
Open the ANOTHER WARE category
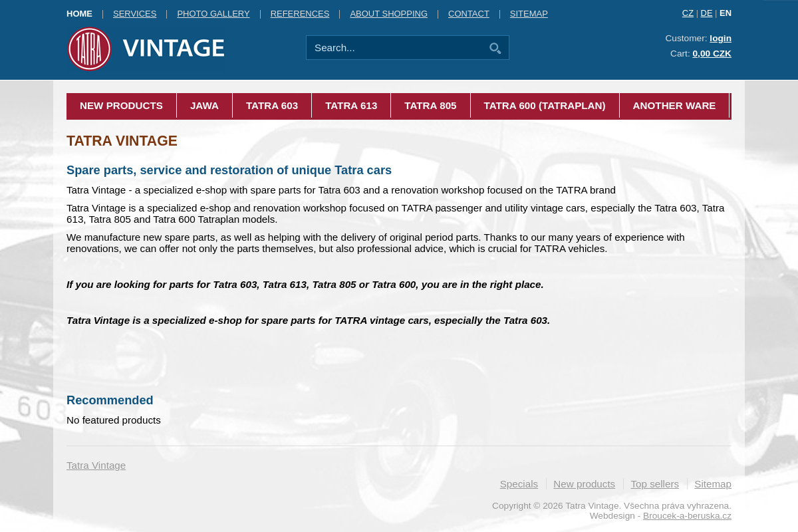(674, 106)
